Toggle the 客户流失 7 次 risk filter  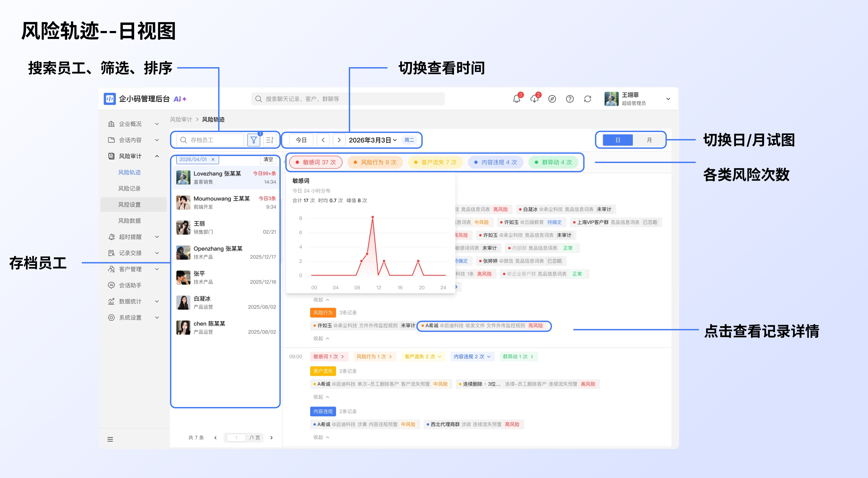click(435, 162)
